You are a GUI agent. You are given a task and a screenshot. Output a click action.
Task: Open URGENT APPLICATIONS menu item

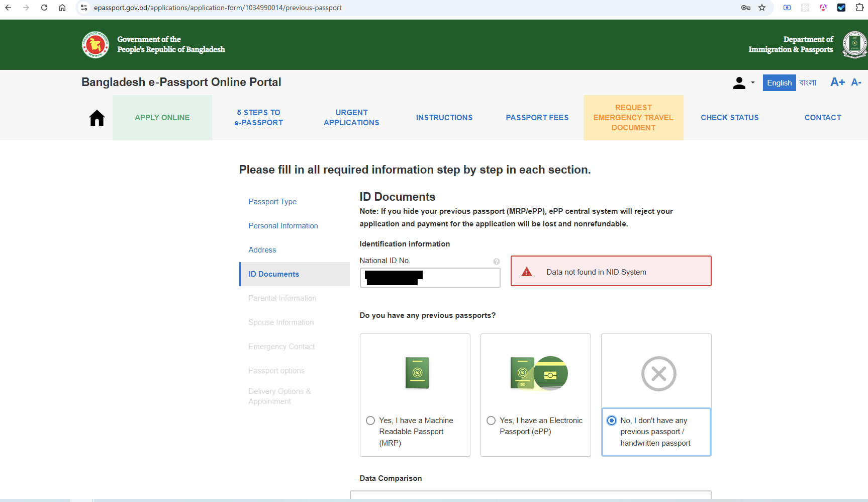pyautogui.click(x=351, y=118)
